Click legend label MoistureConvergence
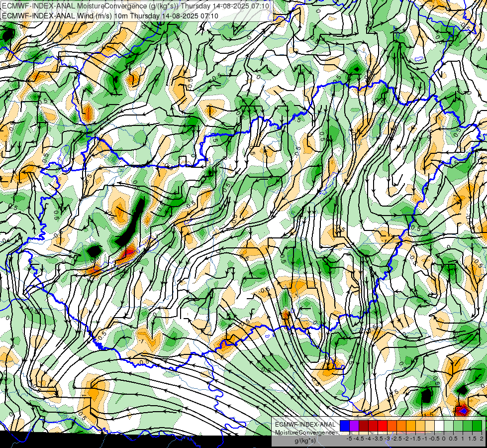The width and height of the screenshot is (487, 448). (x=305, y=433)
